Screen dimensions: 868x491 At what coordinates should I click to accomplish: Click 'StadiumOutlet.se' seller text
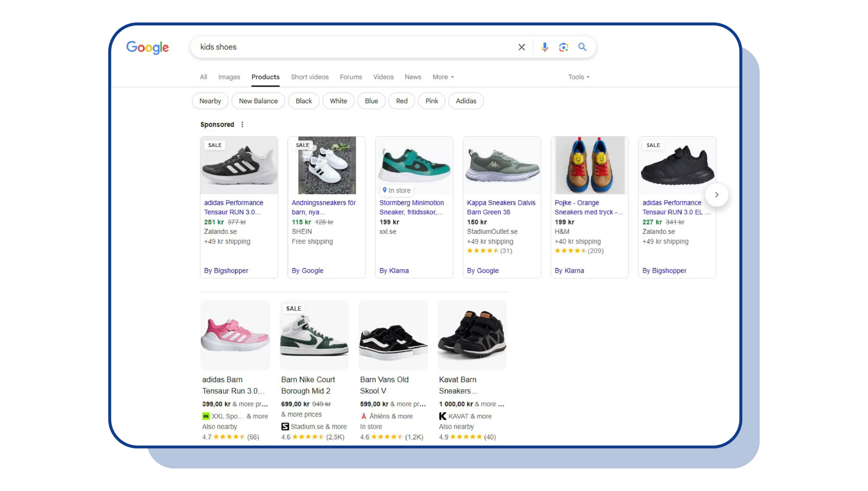coord(492,232)
